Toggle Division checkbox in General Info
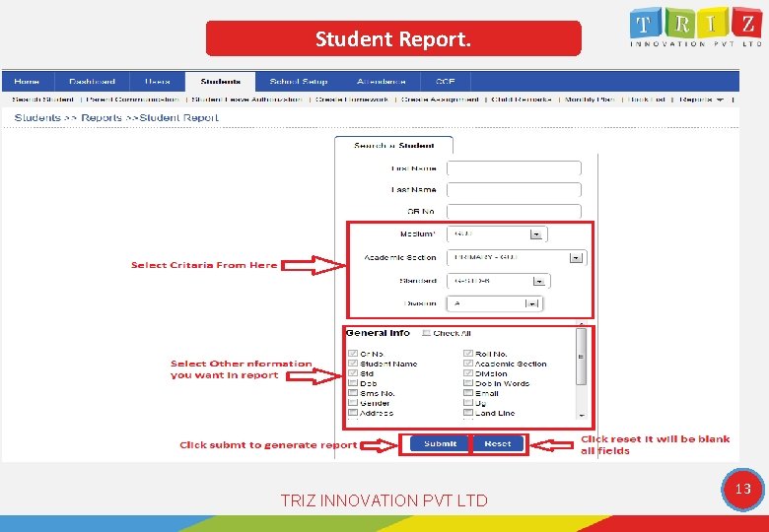This screenshot has width=769, height=532. coord(468,373)
